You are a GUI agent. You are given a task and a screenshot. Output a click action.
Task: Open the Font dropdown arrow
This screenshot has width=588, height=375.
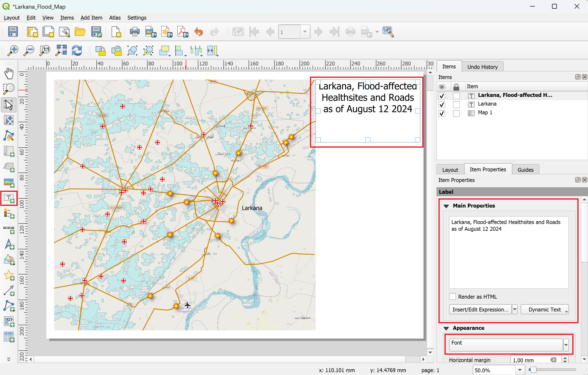point(566,345)
